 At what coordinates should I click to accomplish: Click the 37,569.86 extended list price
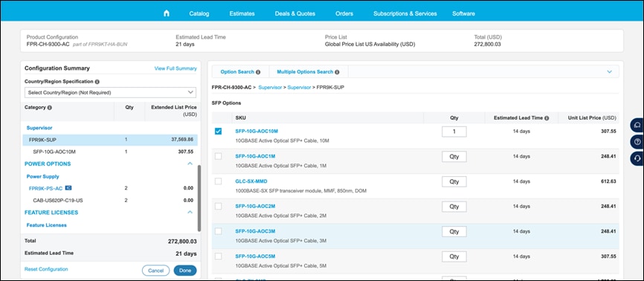182,140
